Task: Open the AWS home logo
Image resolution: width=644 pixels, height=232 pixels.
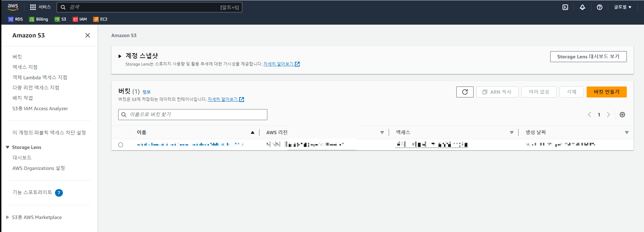Action: click(13, 7)
